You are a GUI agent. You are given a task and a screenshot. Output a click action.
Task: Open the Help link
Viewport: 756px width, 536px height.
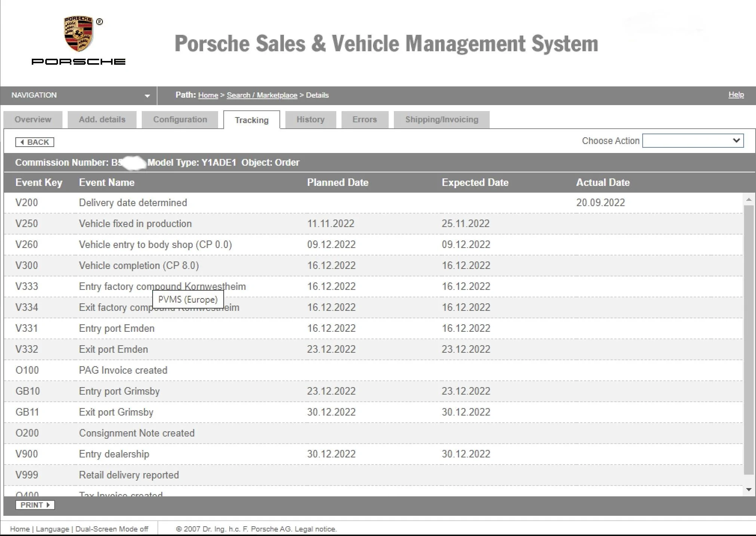[x=736, y=95]
